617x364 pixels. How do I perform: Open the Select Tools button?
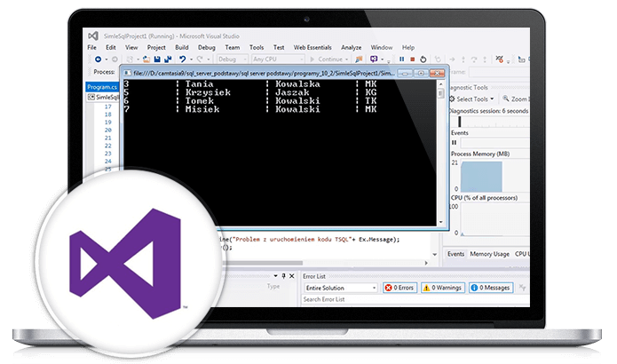tap(471, 100)
